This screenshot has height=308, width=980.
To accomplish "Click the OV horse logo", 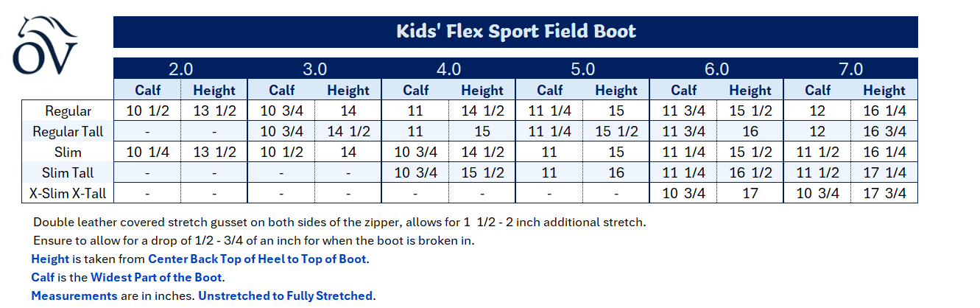I will (45, 46).
